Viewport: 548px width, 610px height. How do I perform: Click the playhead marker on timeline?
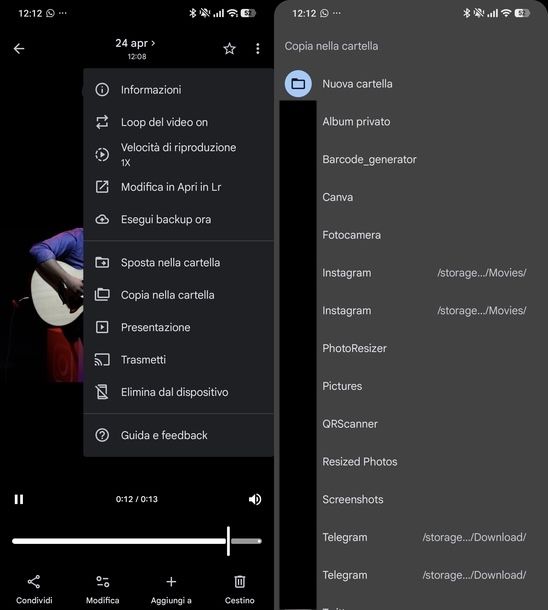tap(228, 541)
